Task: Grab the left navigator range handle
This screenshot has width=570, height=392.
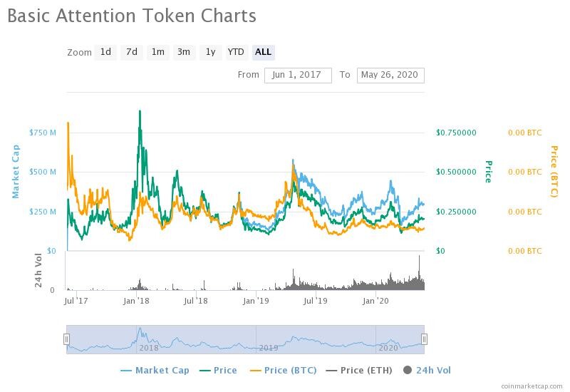Action: point(66,339)
